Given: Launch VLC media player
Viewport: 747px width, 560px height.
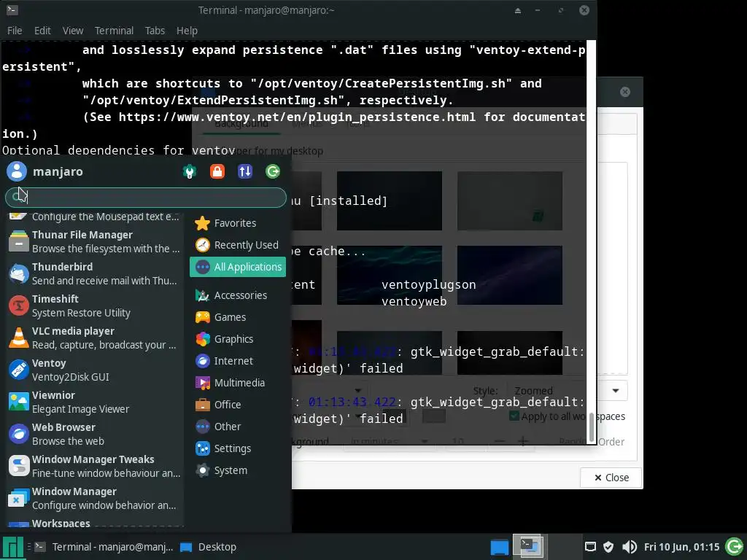Looking at the screenshot, I should pyautogui.click(x=94, y=338).
